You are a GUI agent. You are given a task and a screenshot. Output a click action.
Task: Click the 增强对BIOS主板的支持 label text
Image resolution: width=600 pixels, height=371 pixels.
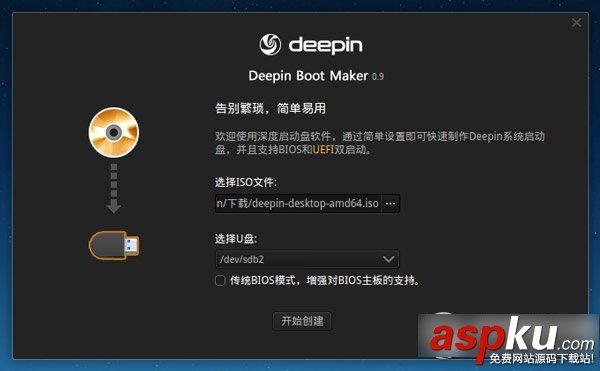(x=363, y=281)
